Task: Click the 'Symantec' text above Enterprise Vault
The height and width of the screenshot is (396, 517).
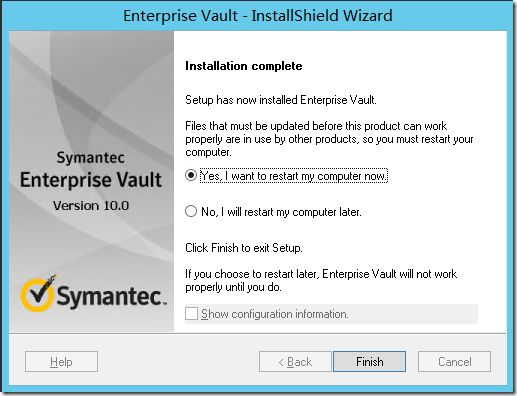Action: click(91, 158)
